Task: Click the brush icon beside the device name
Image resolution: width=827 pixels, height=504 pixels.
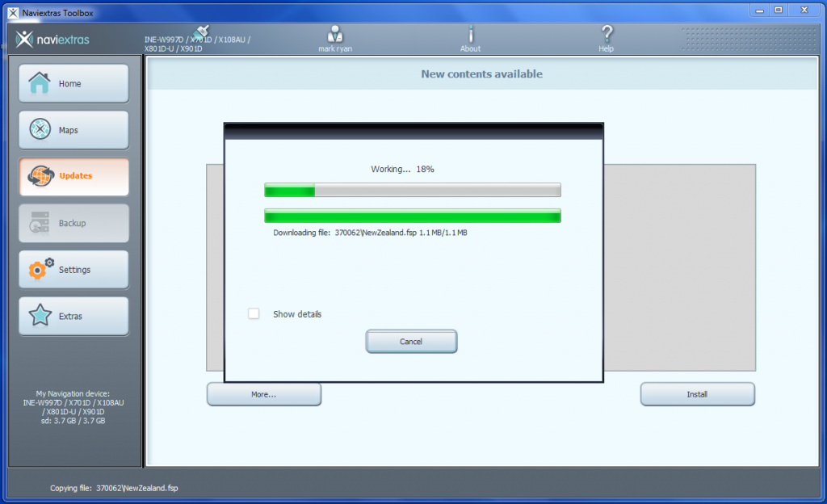Action: (200, 31)
